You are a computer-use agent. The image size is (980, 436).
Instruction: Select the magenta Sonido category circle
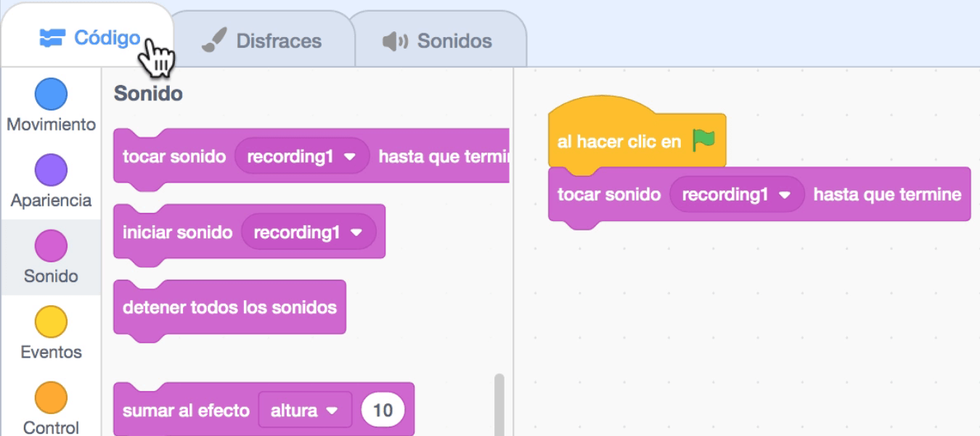click(x=51, y=246)
